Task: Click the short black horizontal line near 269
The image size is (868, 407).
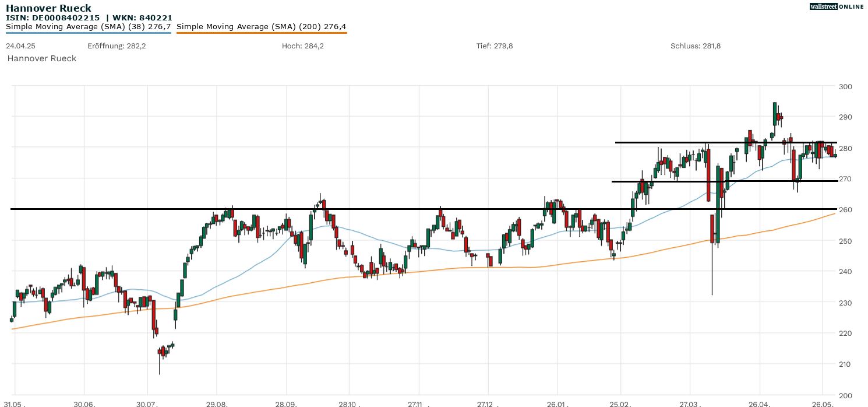Action: [724, 181]
